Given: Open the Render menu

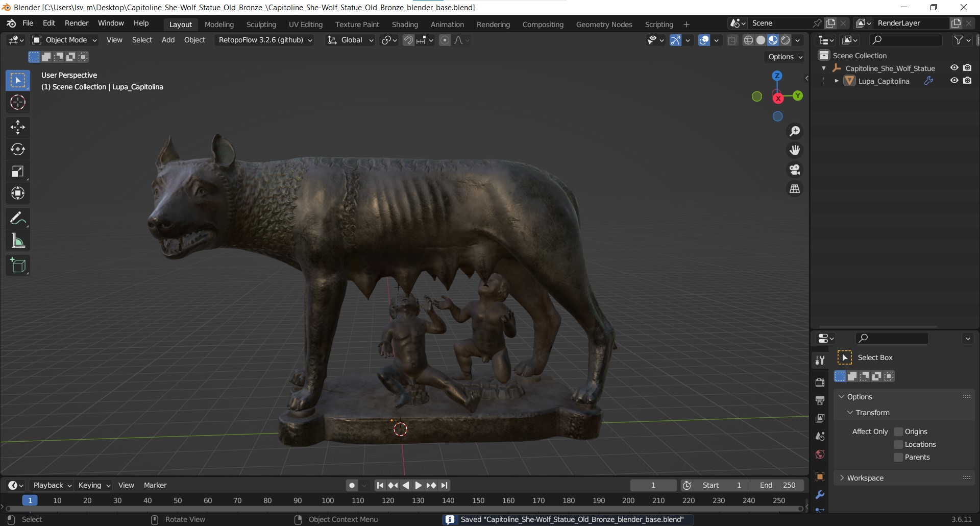Looking at the screenshot, I should (77, 23).
